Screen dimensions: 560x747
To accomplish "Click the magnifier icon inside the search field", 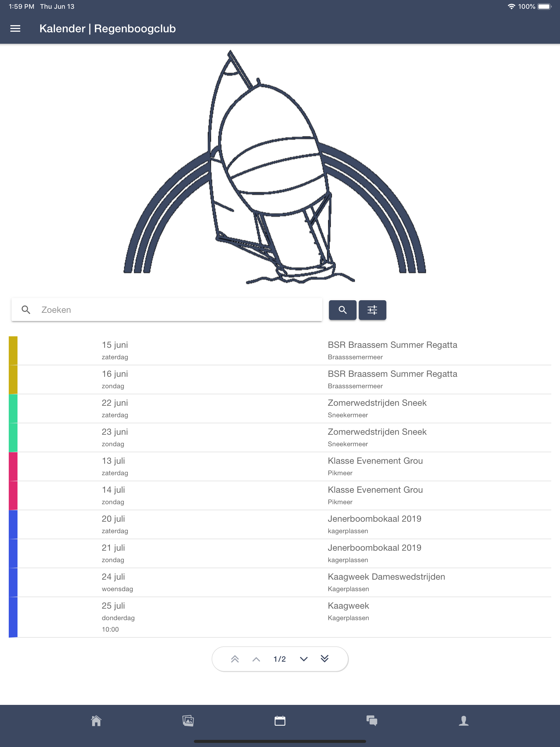I will (x=26, y=310).
